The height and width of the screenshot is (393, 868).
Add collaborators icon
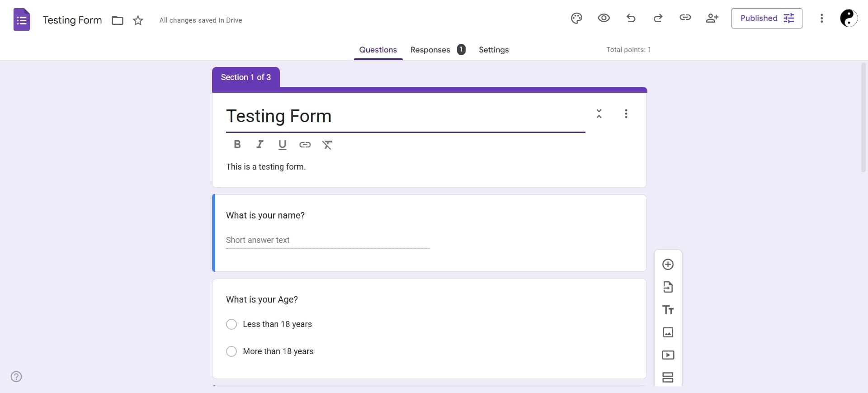[x=712, y=18]
